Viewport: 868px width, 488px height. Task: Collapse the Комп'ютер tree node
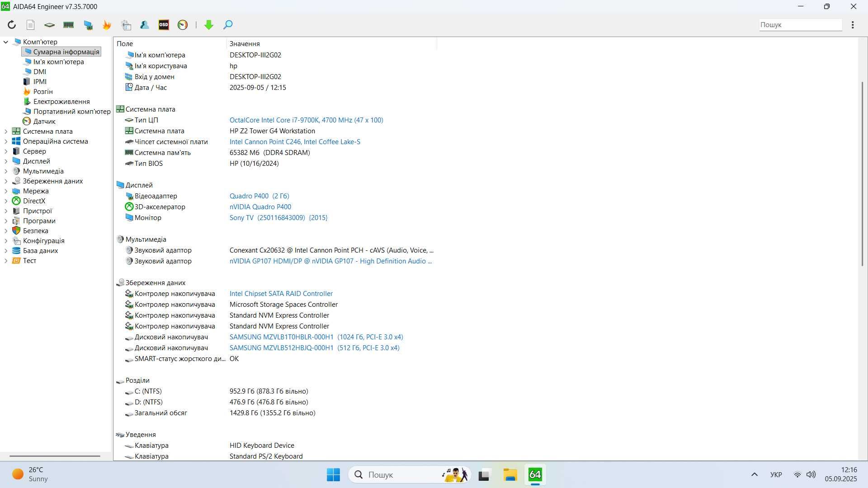tap(6, 42)
